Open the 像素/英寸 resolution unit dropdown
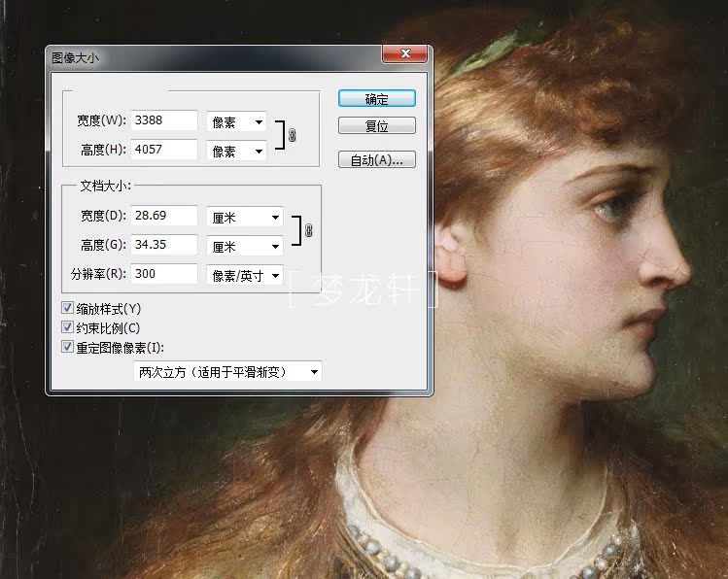Viewport: 728px width, 579px height. [245, 276]
